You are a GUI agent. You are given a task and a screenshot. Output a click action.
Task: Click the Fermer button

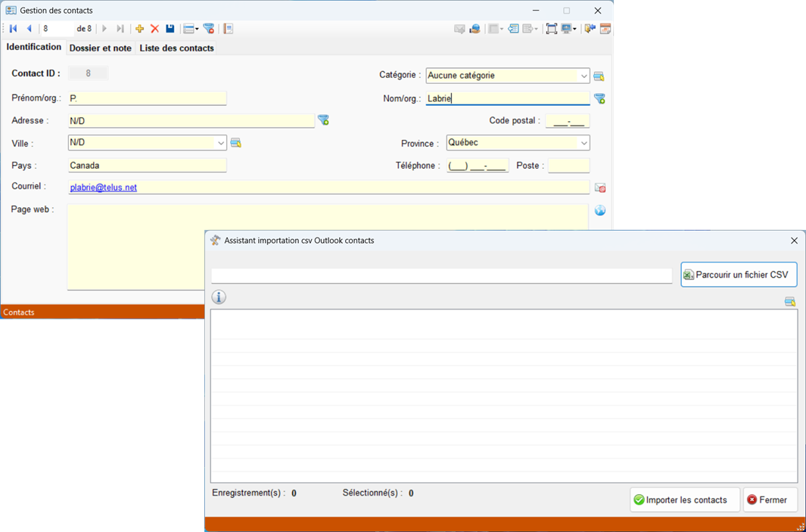click(769, 499)
